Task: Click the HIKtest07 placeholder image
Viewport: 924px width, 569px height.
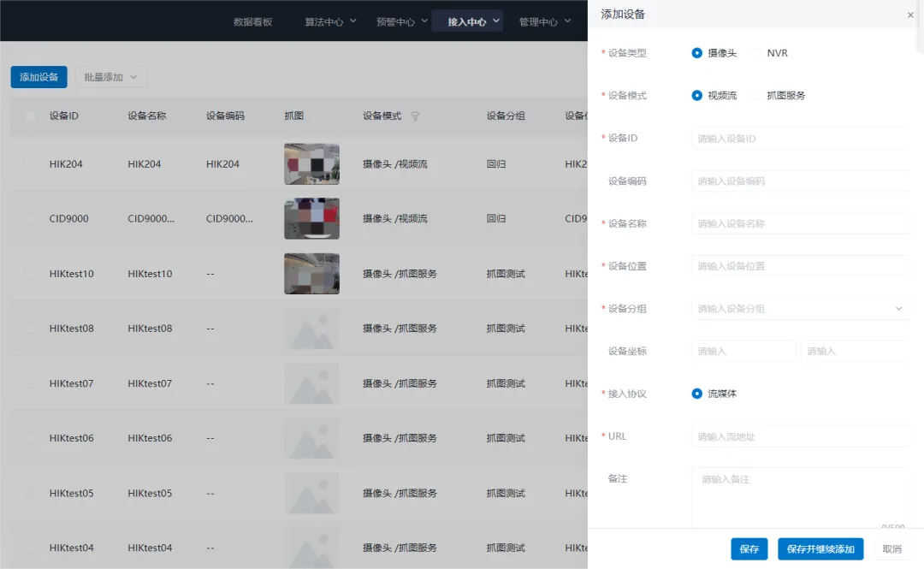Action: [x=311, y=383]
